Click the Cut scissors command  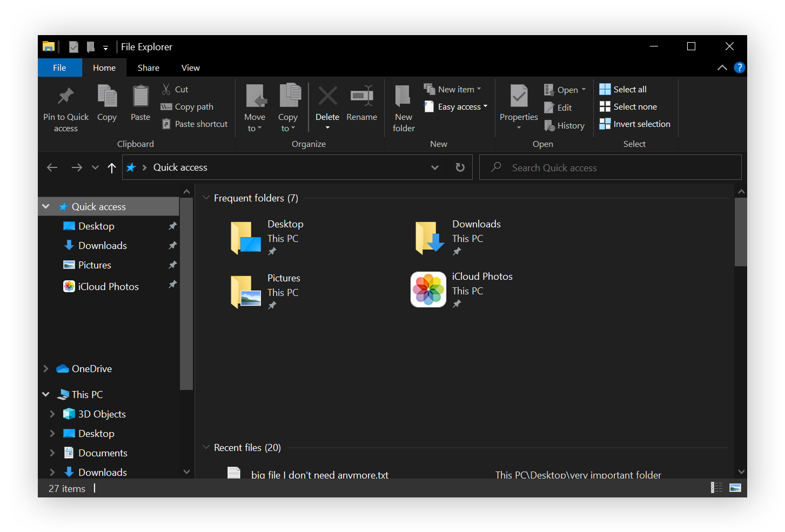click(175, 89)
